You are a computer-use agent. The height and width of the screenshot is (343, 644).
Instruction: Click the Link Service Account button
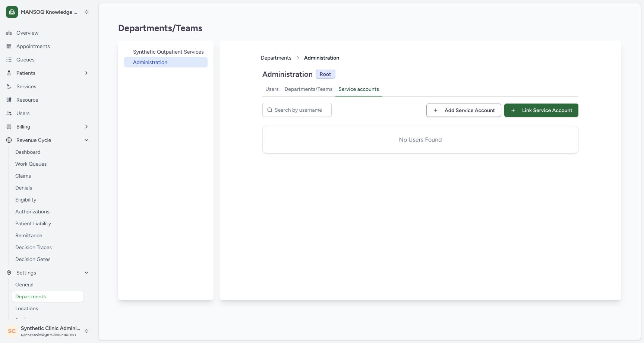[x=541, y=110]
